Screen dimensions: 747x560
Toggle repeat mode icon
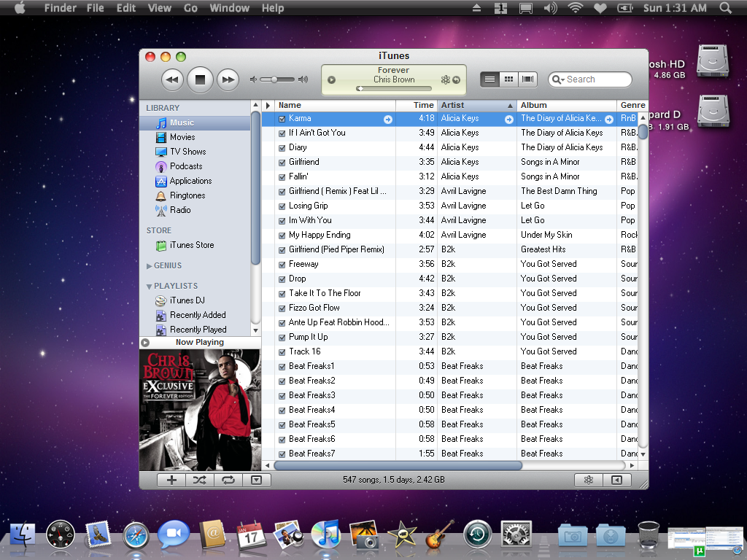(x=228, y=480)
